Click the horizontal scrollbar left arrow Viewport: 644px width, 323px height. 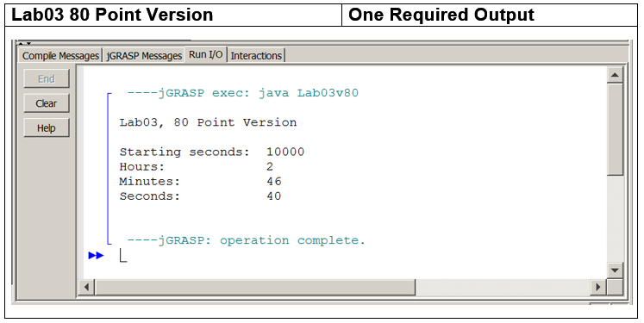86,287
